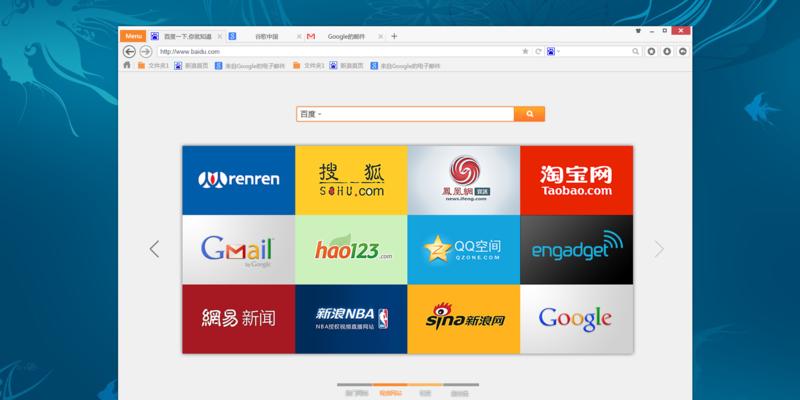Click the toolbar search input next to the paw icon
Screen dimensions: 800x400
pos(595,52)
